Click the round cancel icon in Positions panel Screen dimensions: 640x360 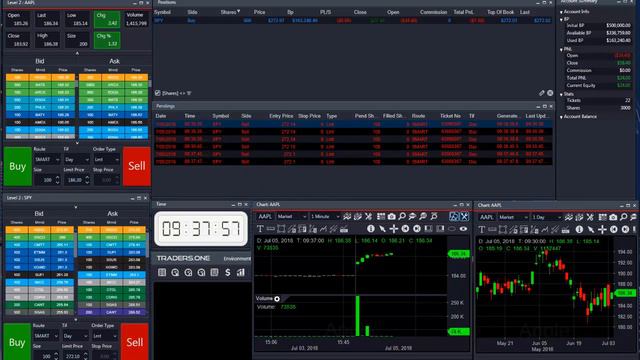coord(550,93)
